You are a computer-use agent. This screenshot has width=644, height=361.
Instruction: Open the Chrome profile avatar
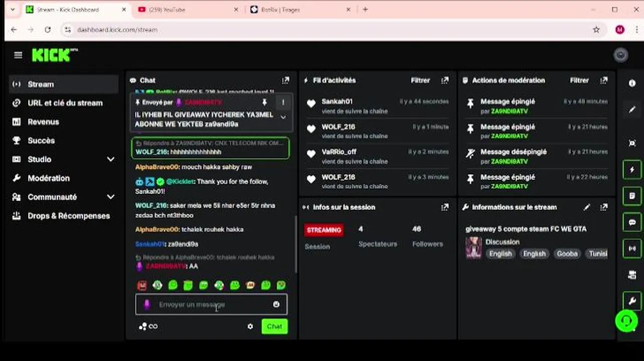pyautogui.click(x=620, y=30)
